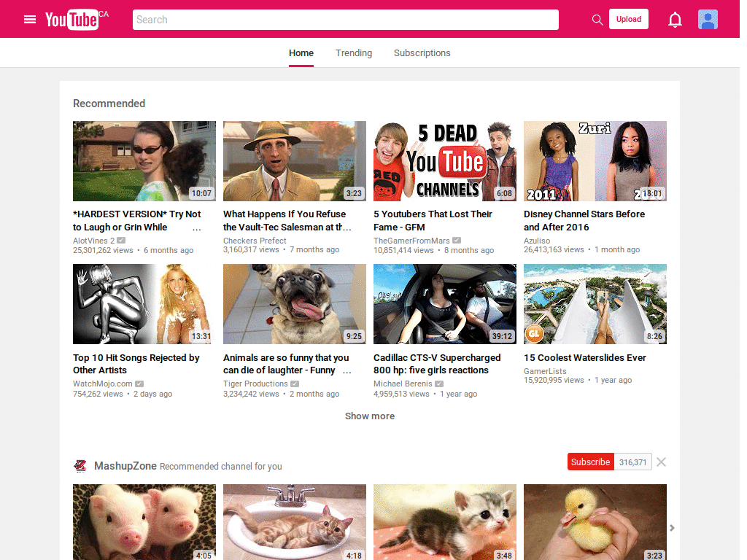Screen dimensions: 747x560
Task: Open notifications bell
Action: [x=675, y=20]
